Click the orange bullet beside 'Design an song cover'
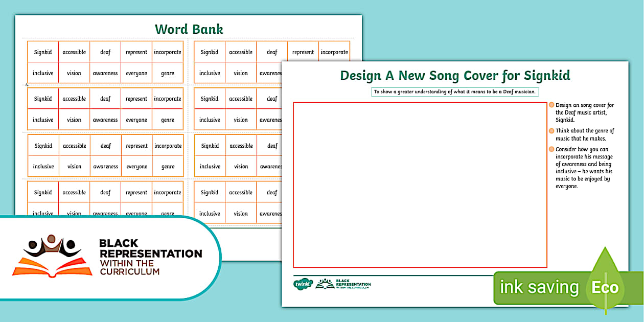 551,105
